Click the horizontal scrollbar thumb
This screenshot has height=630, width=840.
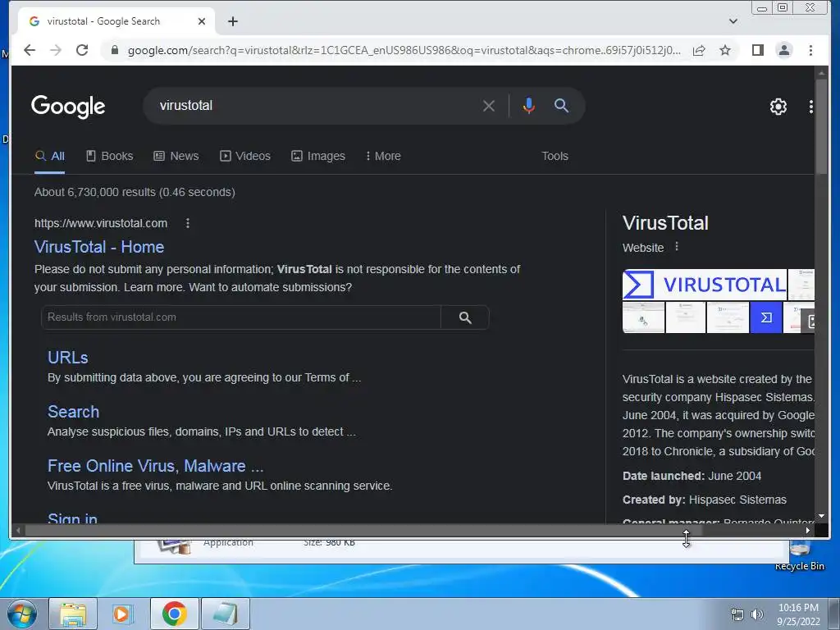[363, 531]
